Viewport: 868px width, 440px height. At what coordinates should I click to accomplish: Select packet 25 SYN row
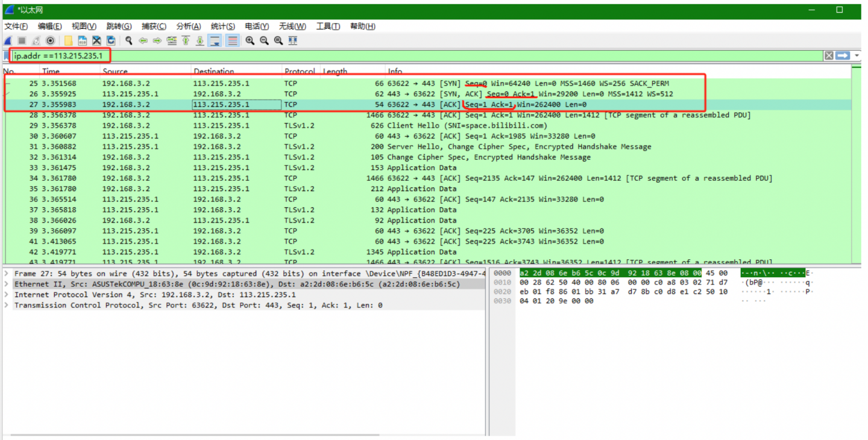[427, 83]
